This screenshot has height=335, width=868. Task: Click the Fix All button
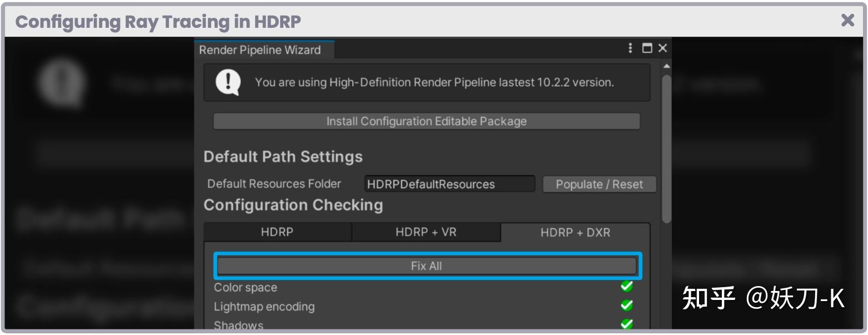click(x=427, y=265)
